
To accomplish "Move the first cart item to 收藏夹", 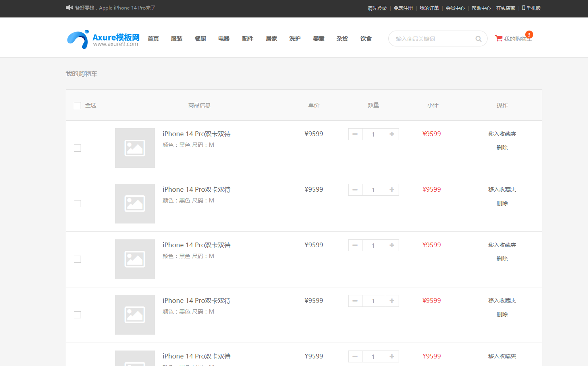I will click(502, 134).
